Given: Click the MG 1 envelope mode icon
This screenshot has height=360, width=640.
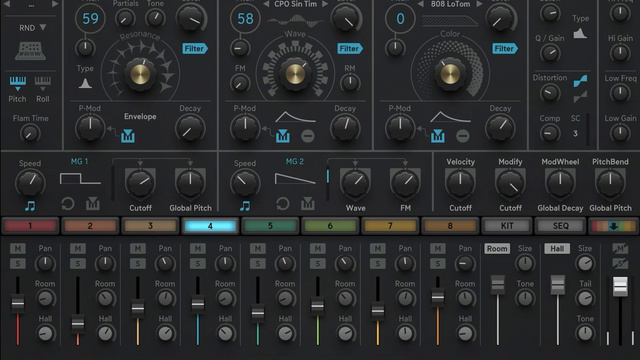Looking at the screenshot, I should 93,204.
